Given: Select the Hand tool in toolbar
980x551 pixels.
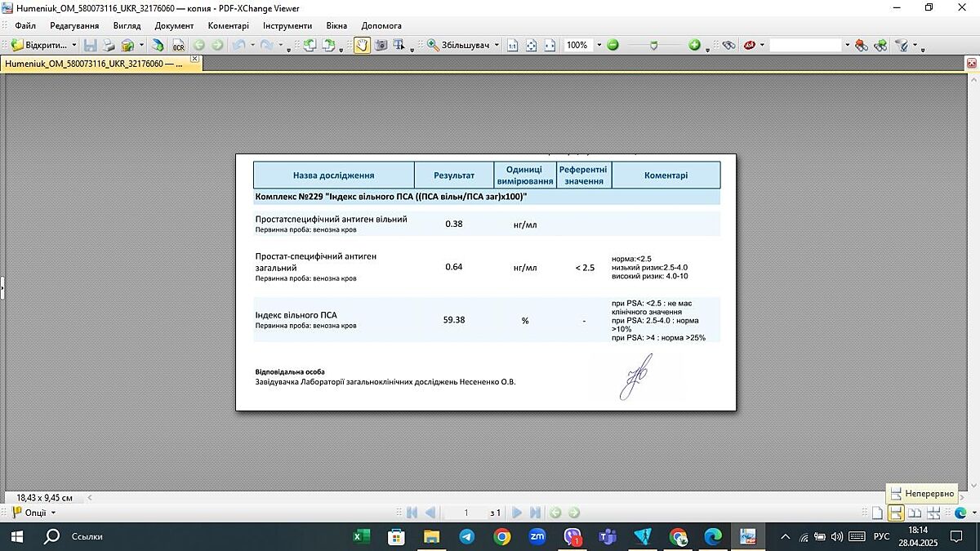Looking at the screenshot, I should coord(362,45).
